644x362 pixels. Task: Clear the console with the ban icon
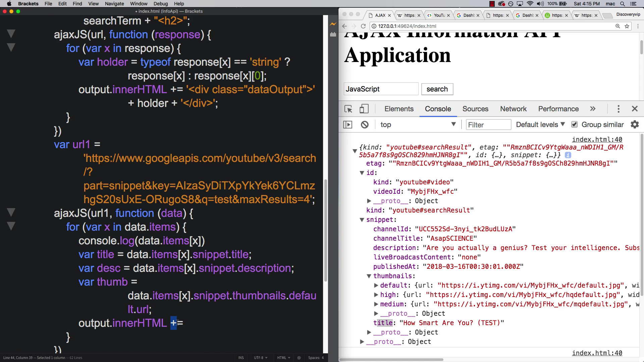[365, 125]
